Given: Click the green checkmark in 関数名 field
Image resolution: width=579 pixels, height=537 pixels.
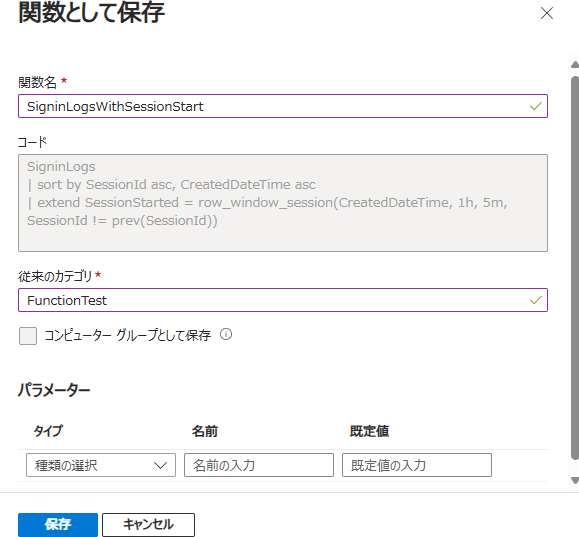Looking at the screenshot, I should point(535,106).
